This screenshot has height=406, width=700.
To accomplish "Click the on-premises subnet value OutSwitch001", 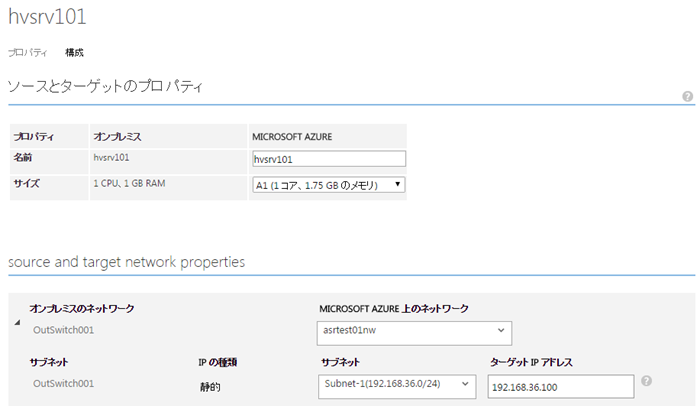I will [x=63, y=383].
